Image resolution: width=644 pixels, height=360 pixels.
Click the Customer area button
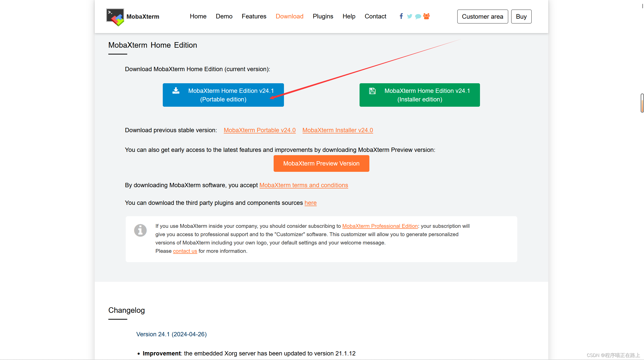[482, 16]
